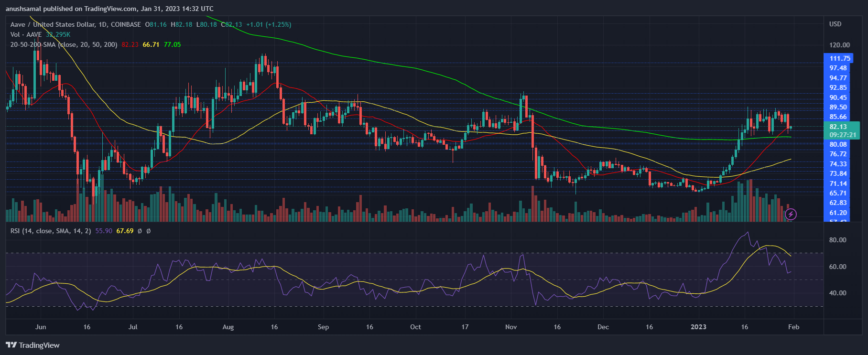868x355 pixels.
Task: Click the RSI moving average value 67.69
Action: tap(125, 231)
